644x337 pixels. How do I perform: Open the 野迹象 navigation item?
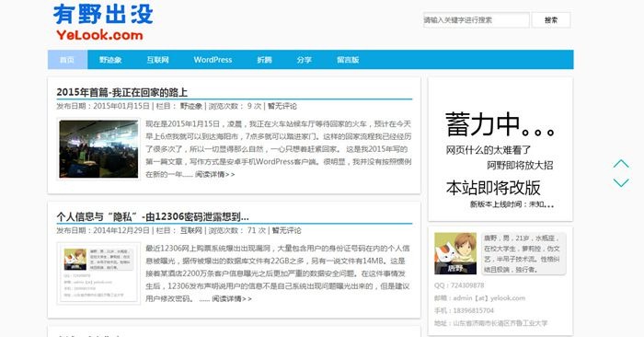tap(110, 60)
